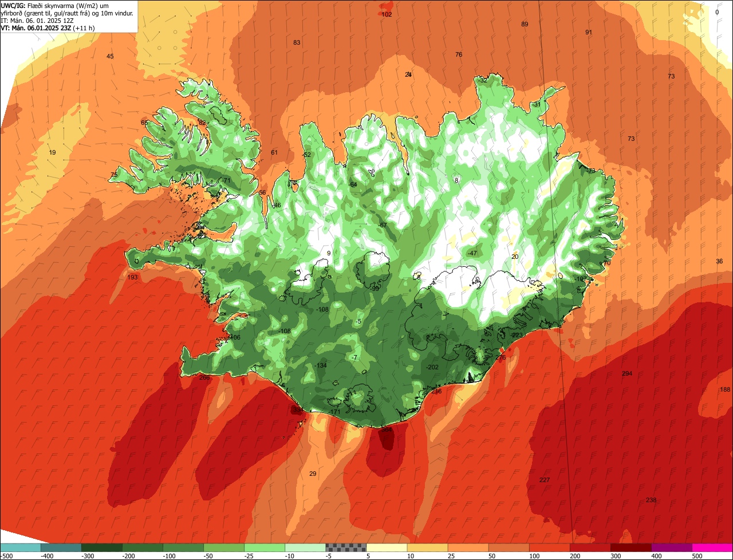Select the dark red 300 to 400 legend swatch
Viewport: 733px width, 560px height.
[x=630, y=547]
